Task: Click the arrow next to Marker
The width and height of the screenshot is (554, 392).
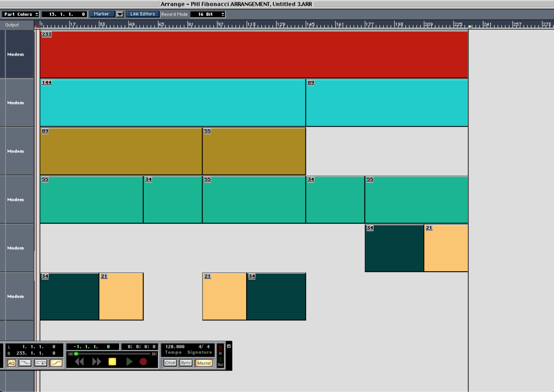Action: tap(120, 14)
